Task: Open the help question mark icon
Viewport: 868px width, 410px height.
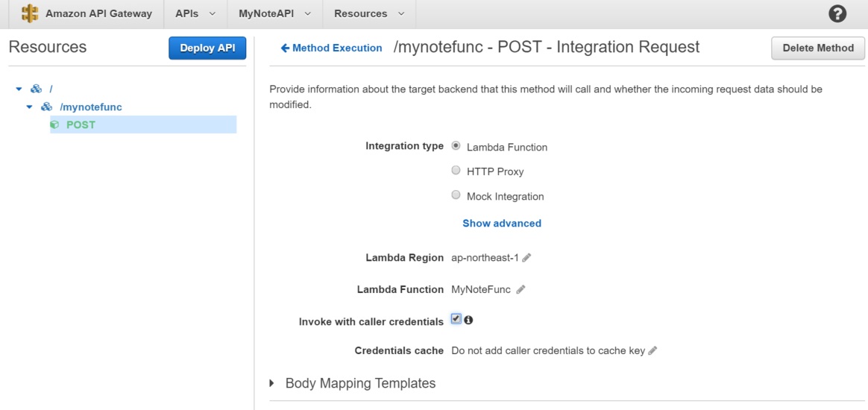Action: pyautogui.click(x=837, y=14)
